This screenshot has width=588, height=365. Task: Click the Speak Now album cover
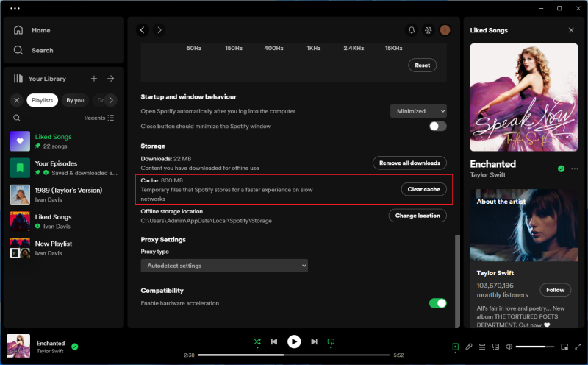(524, 97)
